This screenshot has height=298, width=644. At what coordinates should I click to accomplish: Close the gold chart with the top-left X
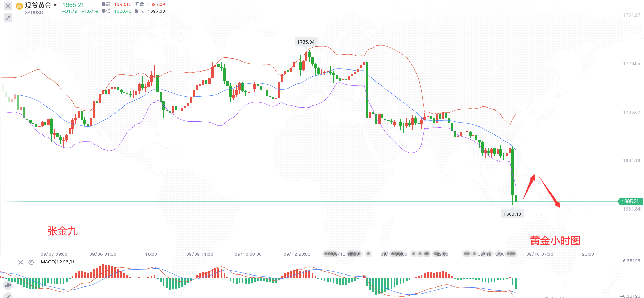[x=8, y=6]
